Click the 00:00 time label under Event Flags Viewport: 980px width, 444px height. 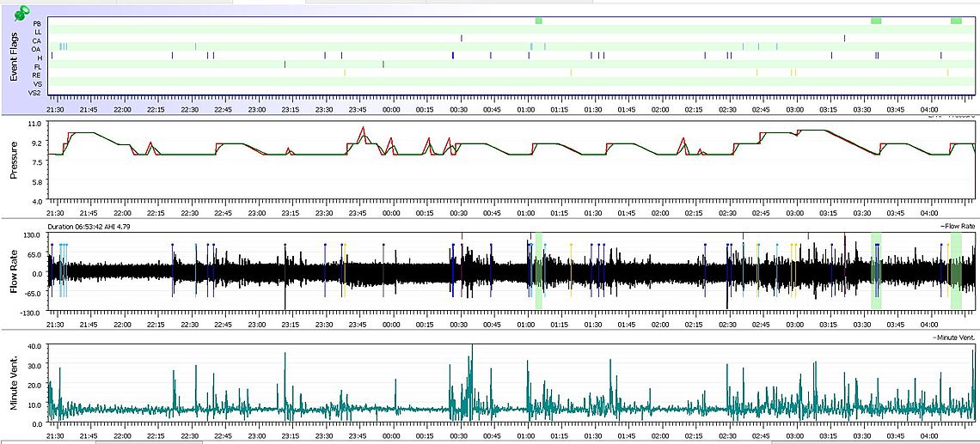(x=391, y=109)
